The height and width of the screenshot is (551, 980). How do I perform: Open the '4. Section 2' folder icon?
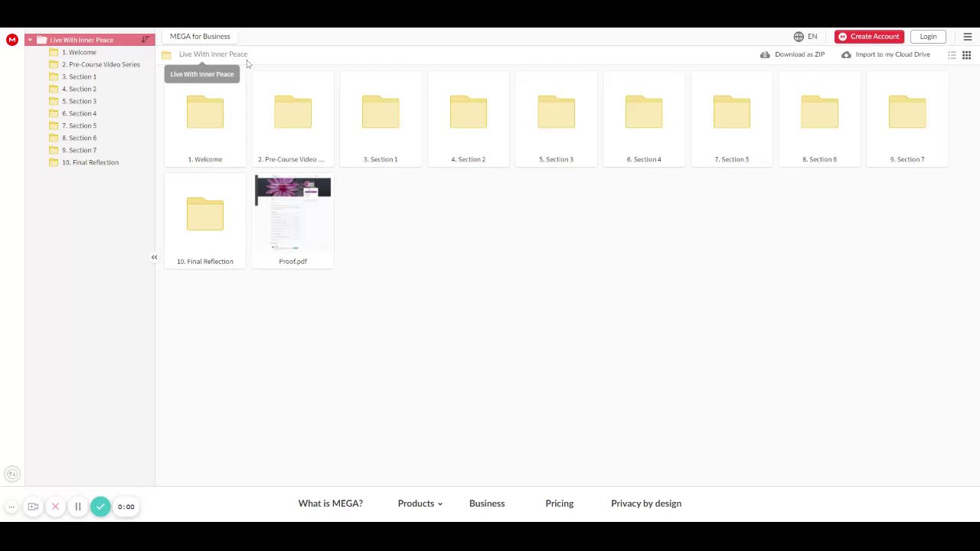469,112
